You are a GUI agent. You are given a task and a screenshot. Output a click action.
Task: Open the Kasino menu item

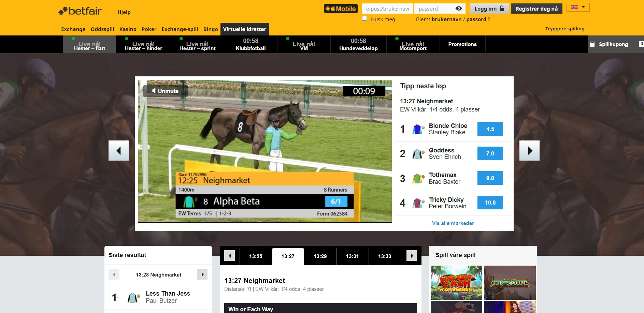128,29
